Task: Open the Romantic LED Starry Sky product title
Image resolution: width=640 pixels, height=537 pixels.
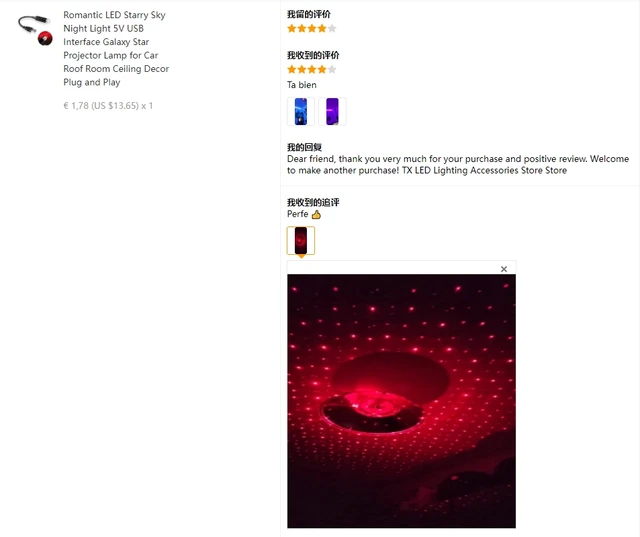Action: coord(116,49)
